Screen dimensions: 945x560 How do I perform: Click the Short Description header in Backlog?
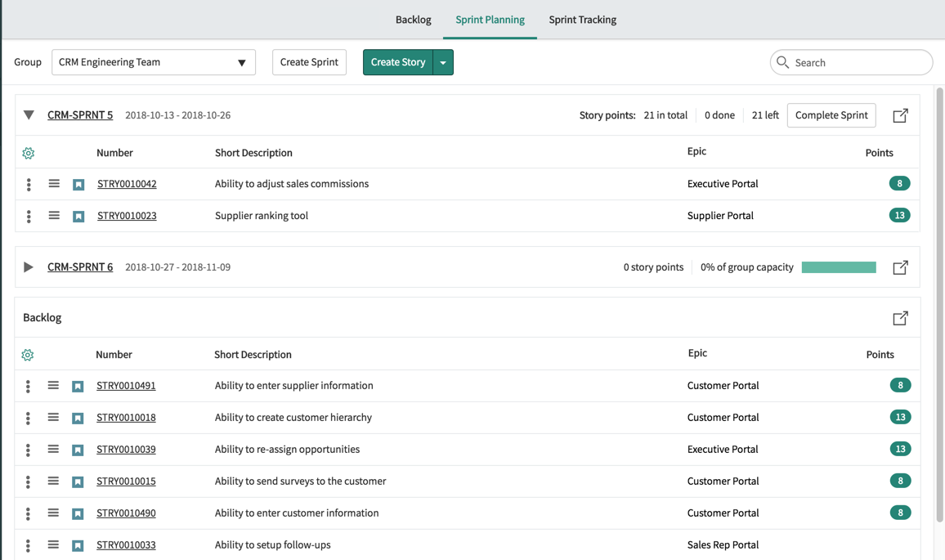[253, 355]
